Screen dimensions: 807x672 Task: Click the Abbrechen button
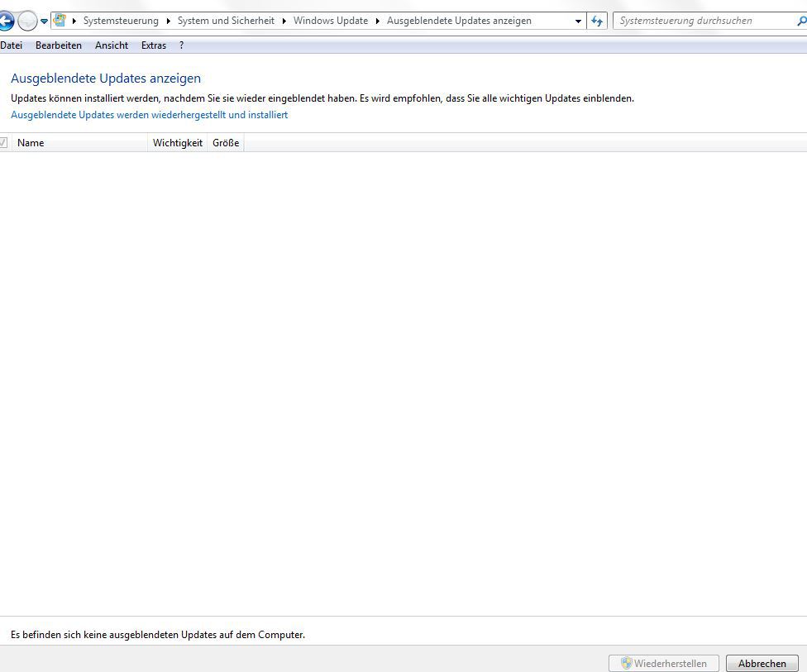pos(762,663)
